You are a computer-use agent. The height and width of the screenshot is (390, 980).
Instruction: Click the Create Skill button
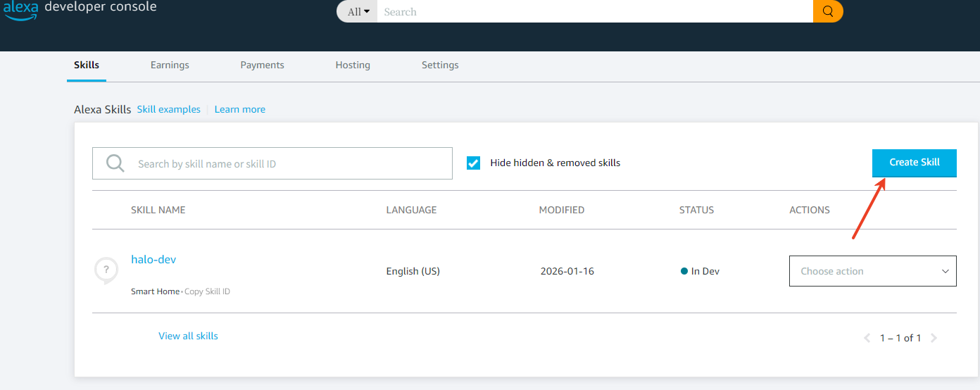pyautogui.click(x=915, y=163)
